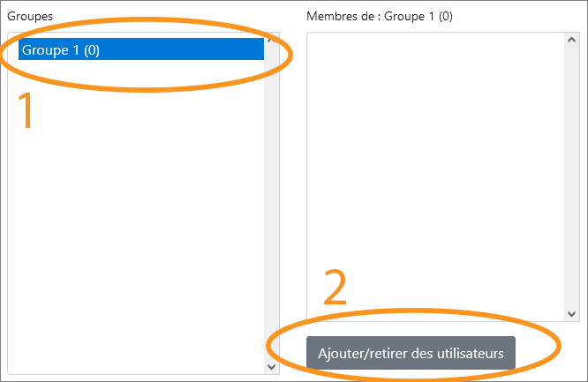Click the up arrow of the Groupes list scrollbar
This screenshot has width=588, height=382.
point(272,40)
